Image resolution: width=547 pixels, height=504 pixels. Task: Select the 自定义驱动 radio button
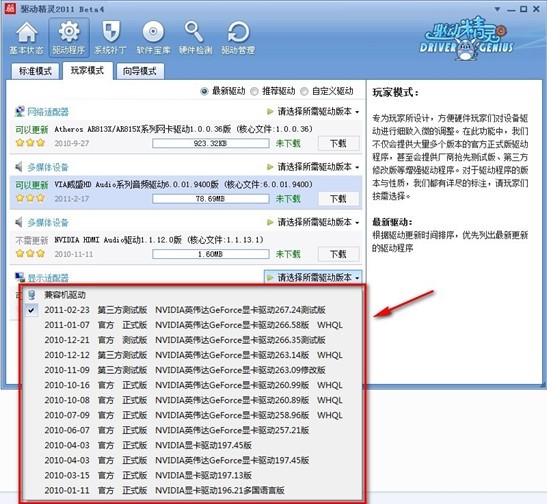pyautogui.click(x=305, y=91)
